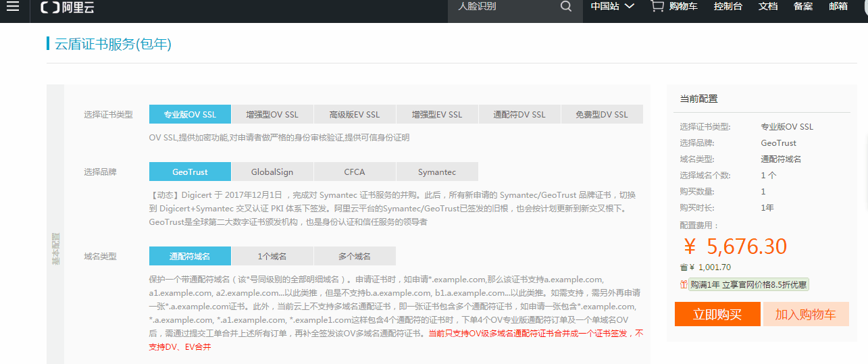This screenshot has height=364, width=868.
Task: Select certificate type 免费型DV SSL
Action: [602, 114]
